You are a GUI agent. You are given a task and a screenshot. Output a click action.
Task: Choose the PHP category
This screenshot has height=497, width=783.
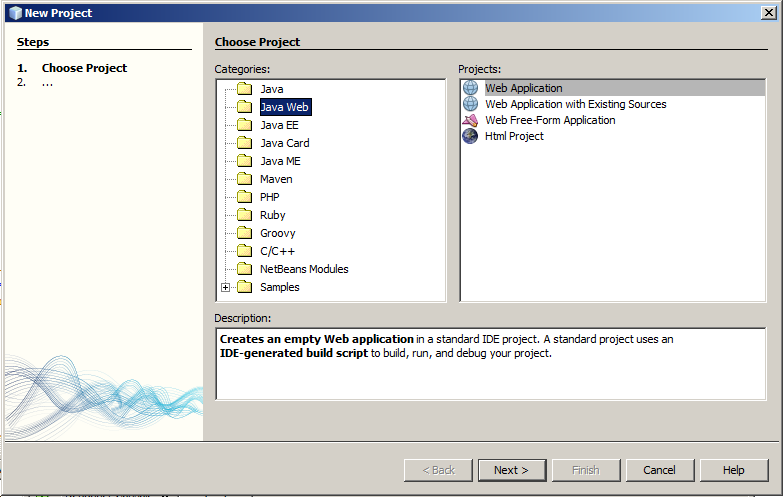tap(269, 197)
